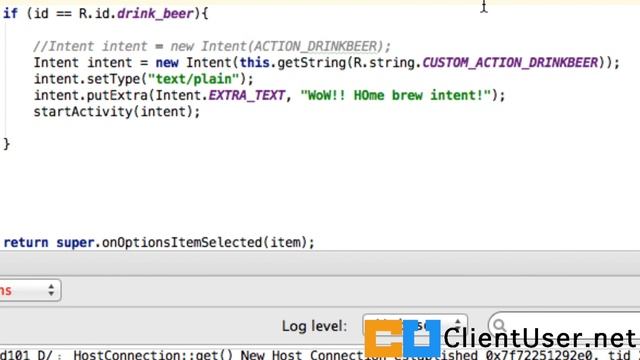Click the drink_beer identifier in the if statement
This screenshot has height=360, width=640.
click(x=155, y=14)
